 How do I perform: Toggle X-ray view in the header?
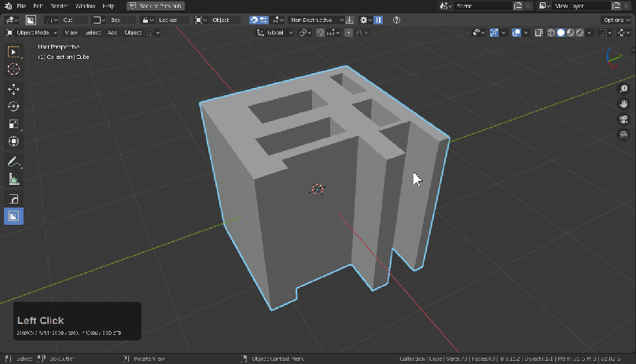point(539,33)
